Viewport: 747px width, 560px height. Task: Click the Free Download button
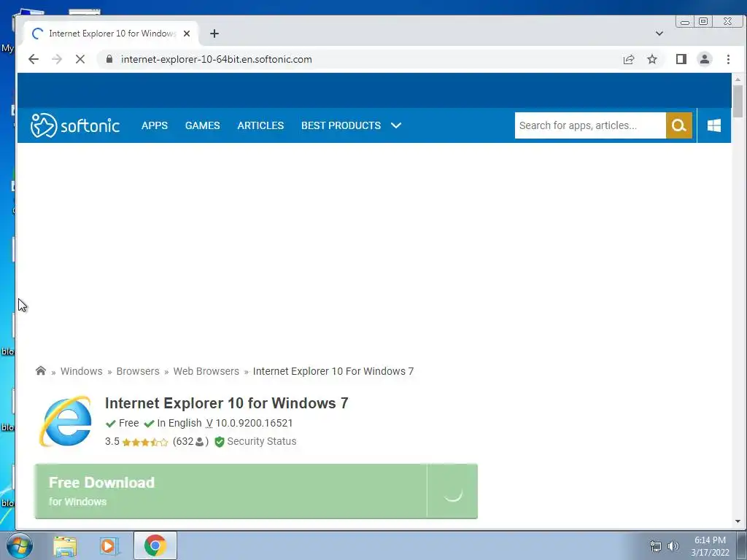[x=256, y=491]
